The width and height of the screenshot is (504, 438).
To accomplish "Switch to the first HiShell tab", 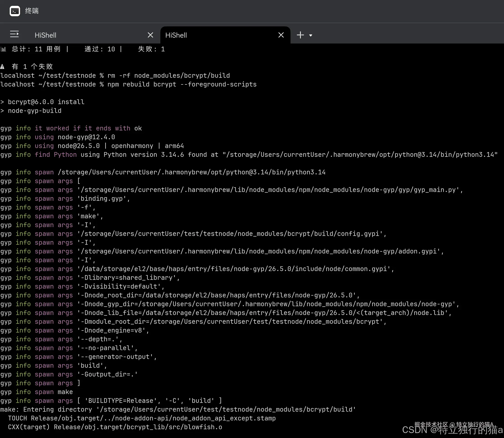I will point(45,35).
